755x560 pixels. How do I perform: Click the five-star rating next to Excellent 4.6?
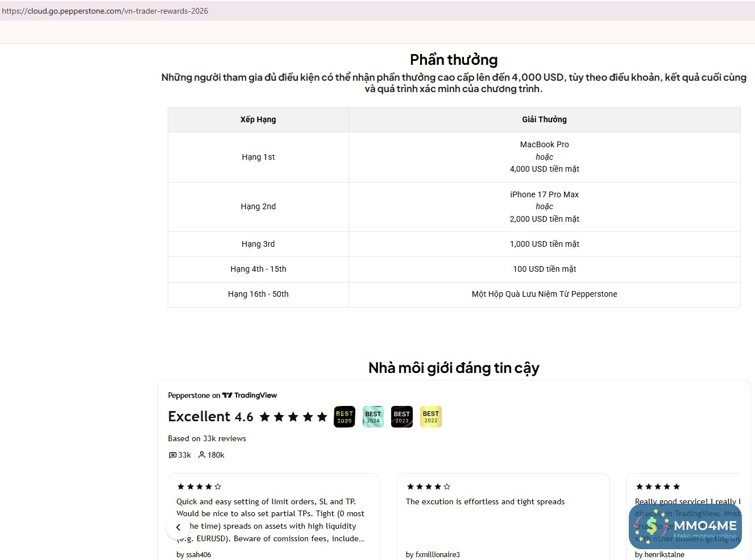tap(293, 417)
